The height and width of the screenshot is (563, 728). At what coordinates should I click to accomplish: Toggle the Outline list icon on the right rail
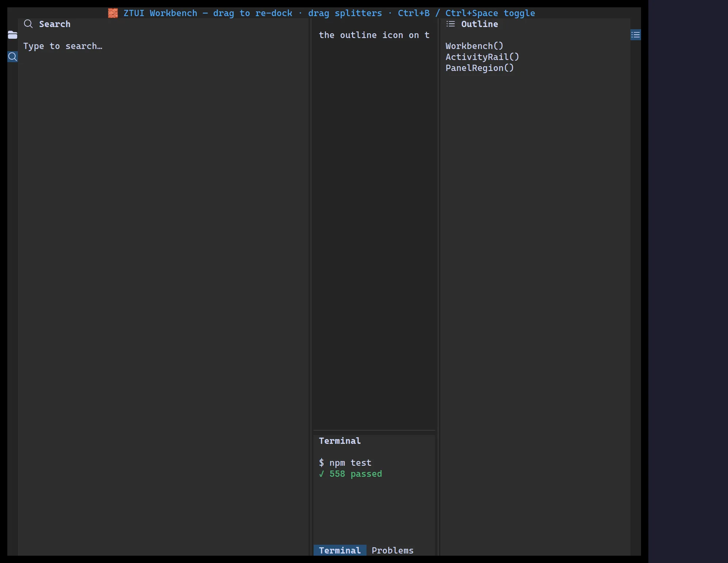point(636,35)
